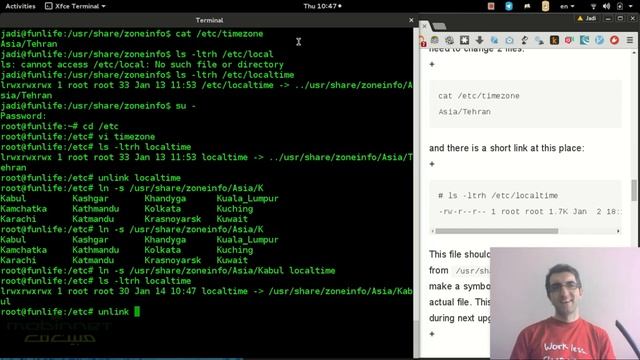Click 'unlink localtime' command line in terminal
This screenshot has height=360, width=640.
[91, 178]
